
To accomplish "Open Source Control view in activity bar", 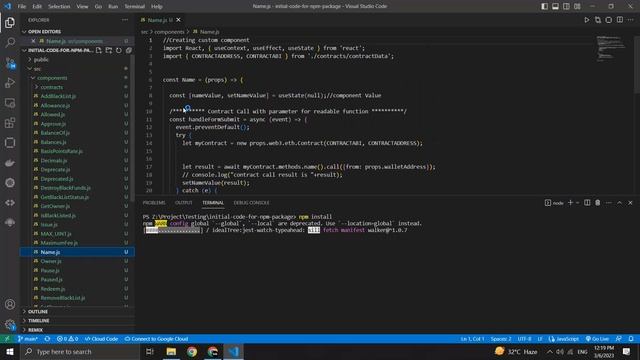I will click(x=10, y=63).
